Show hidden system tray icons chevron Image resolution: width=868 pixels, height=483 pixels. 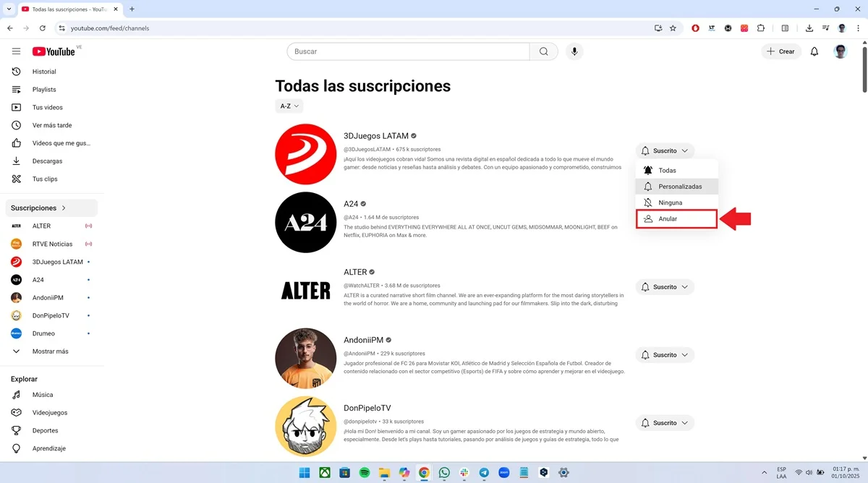pos(765,472)
